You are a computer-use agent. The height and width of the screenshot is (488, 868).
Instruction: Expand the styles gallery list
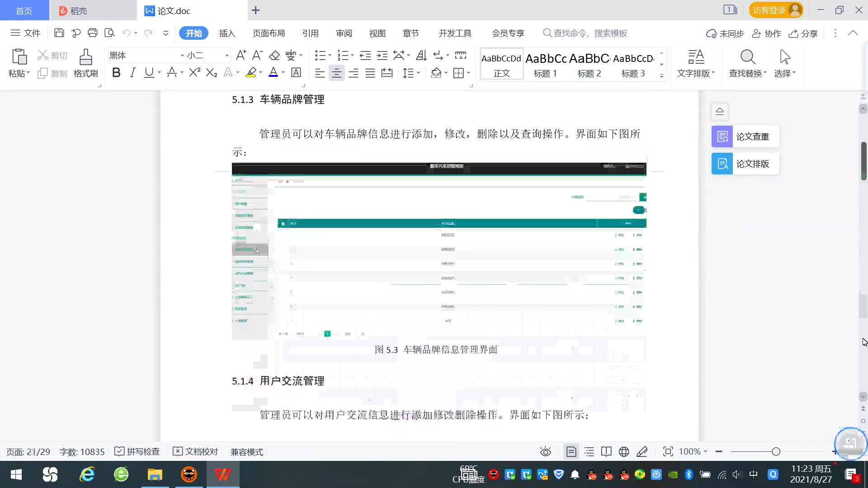tap(661, 75)
